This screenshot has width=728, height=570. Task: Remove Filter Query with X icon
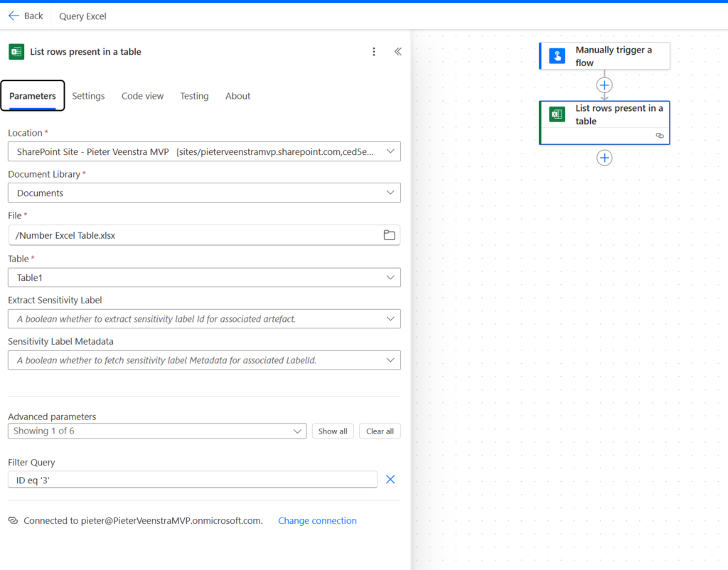(x=390, y=480)
